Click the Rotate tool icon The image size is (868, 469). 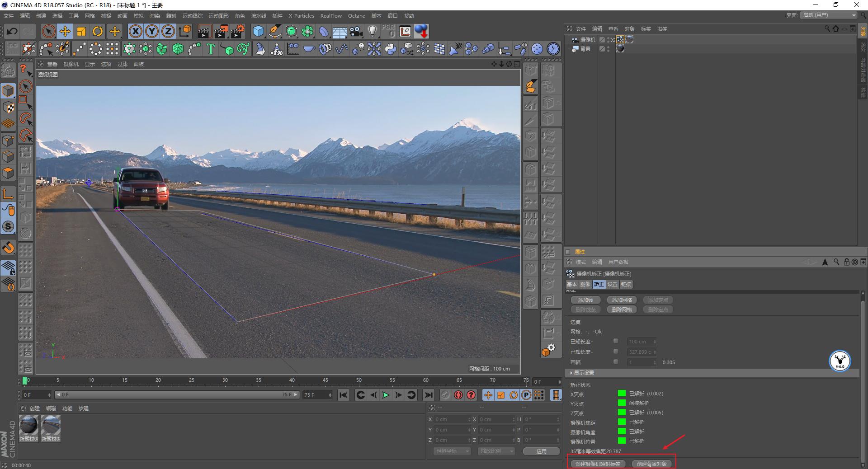[x=98, y=31]
